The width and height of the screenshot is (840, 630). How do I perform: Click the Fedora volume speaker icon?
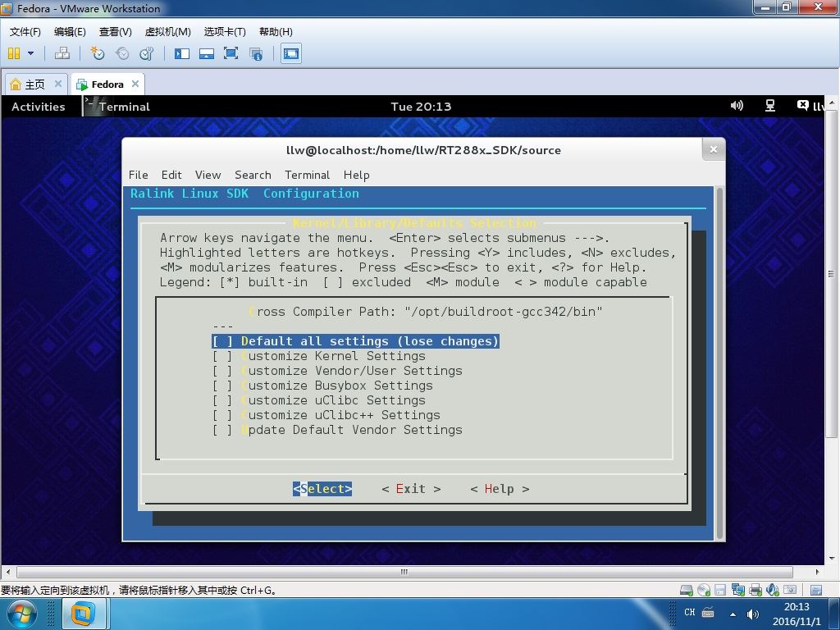coord(737,106)
